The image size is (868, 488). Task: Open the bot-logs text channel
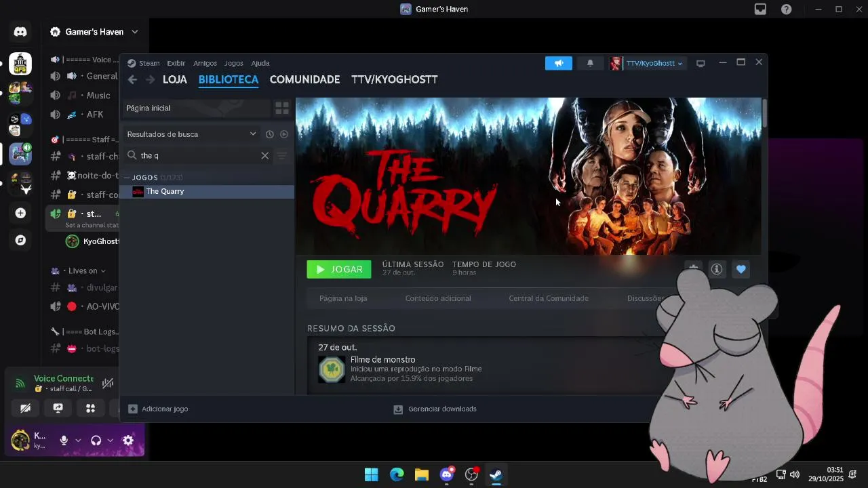tap(84, 348)
